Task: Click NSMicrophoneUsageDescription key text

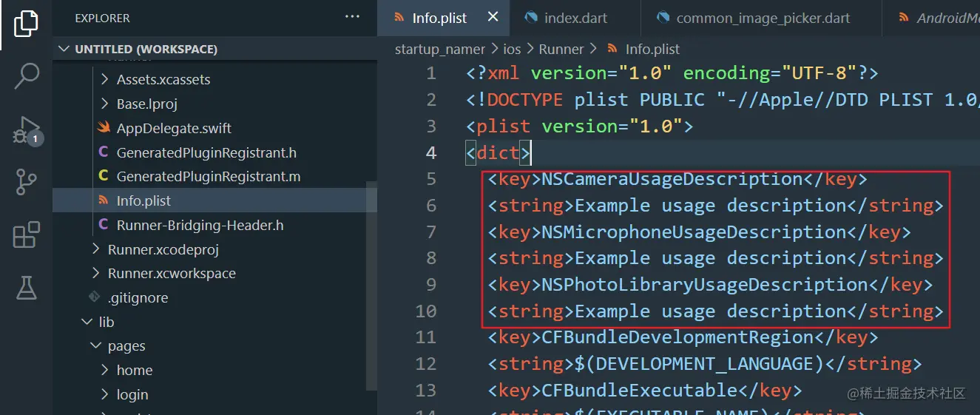Action: click(x=694, y=232)
